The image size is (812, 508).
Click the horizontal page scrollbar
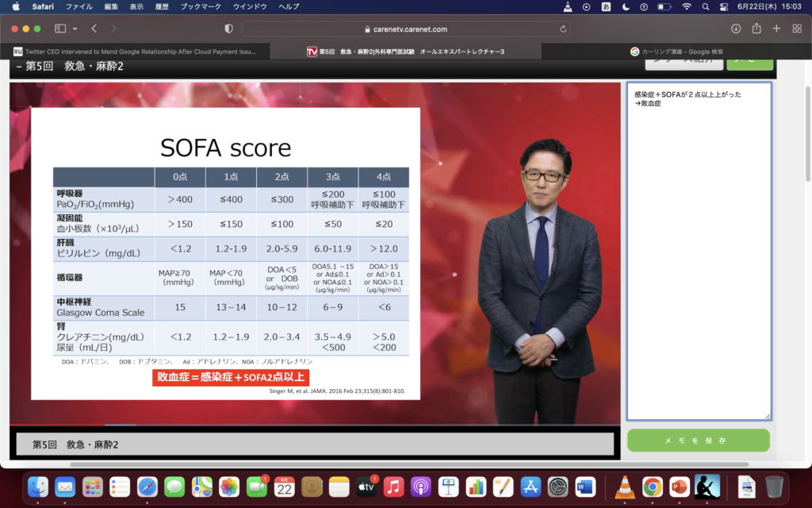pos(396,464)
